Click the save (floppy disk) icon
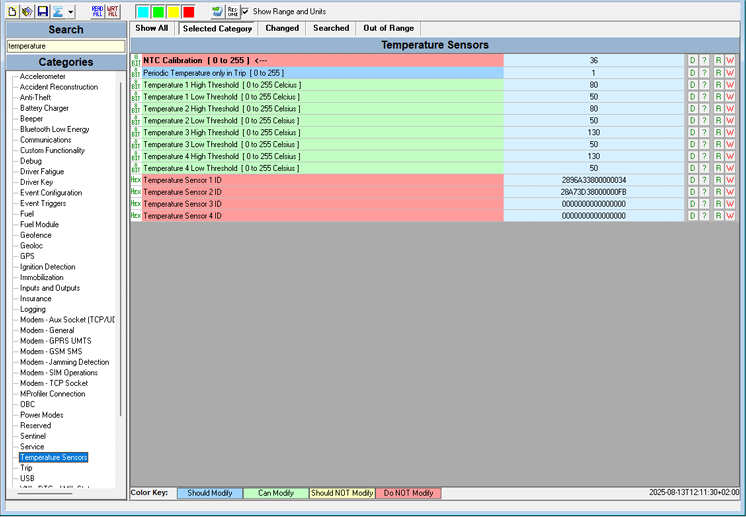The height and width of the screenshot is (517, 746). (42, 11)
